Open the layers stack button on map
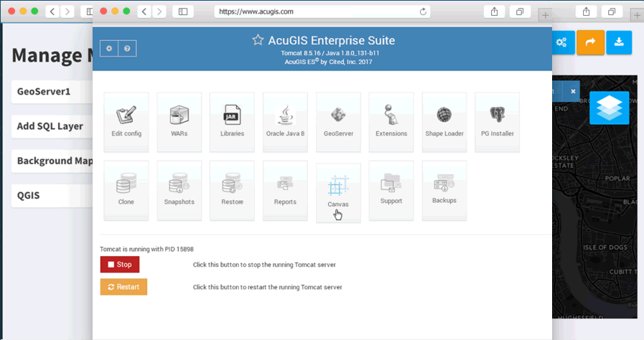644x340 pixels. tap(609, 108)
